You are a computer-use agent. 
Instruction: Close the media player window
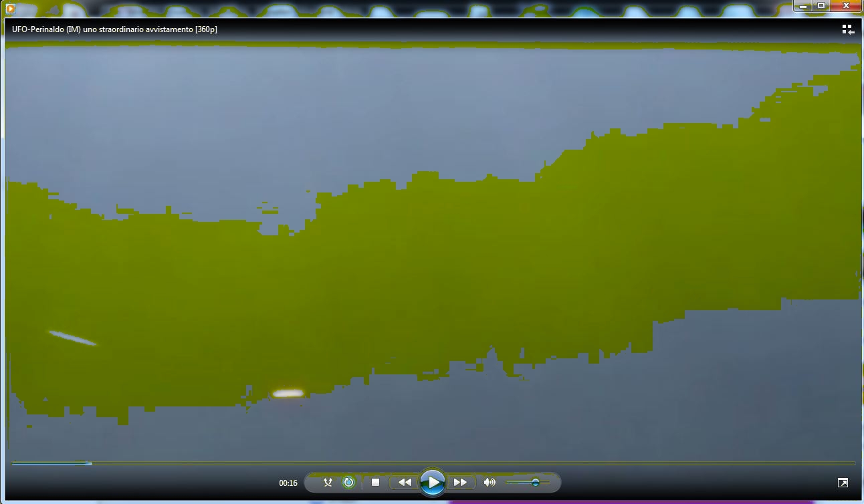click(x=846, y=5)
